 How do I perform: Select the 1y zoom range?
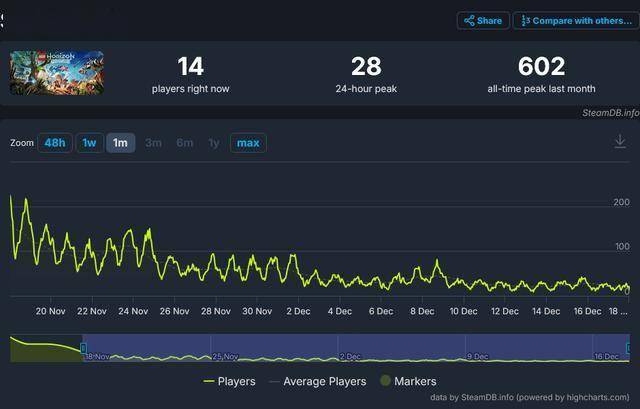213,143
